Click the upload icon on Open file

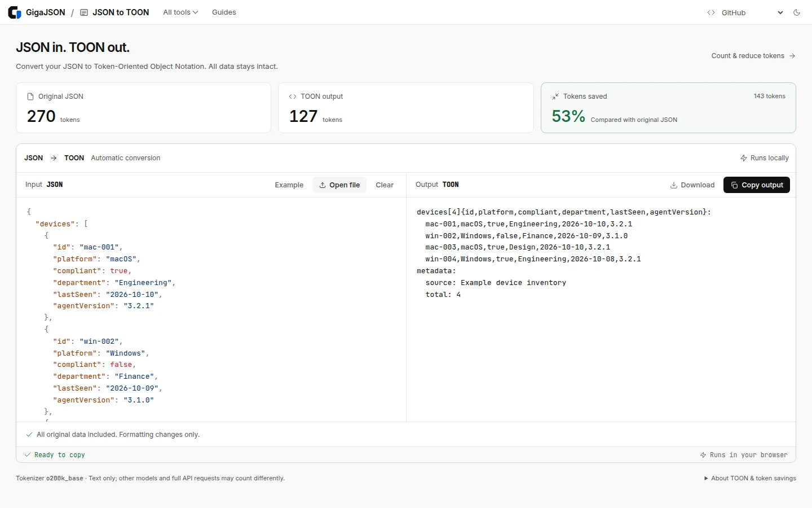tap(323, 185)
